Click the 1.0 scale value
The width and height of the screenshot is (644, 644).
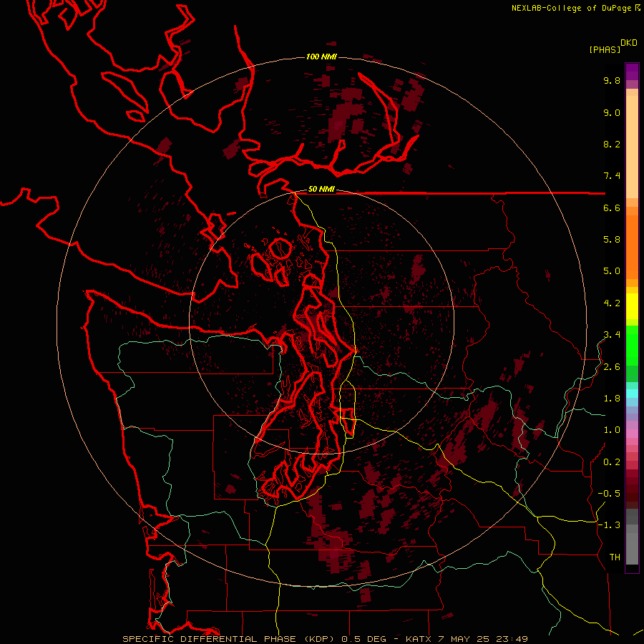click(612, 431)
